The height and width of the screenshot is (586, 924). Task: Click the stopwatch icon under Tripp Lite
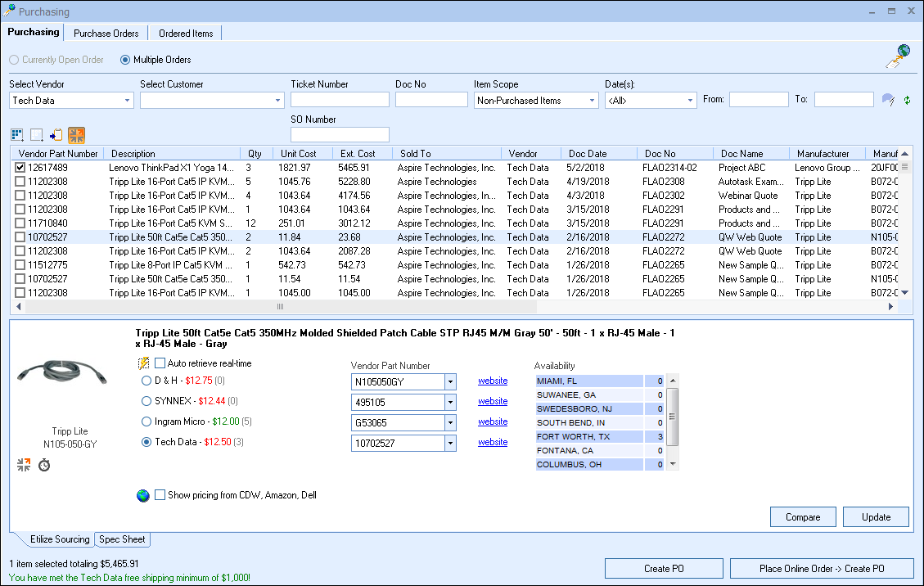coord(44,465)
